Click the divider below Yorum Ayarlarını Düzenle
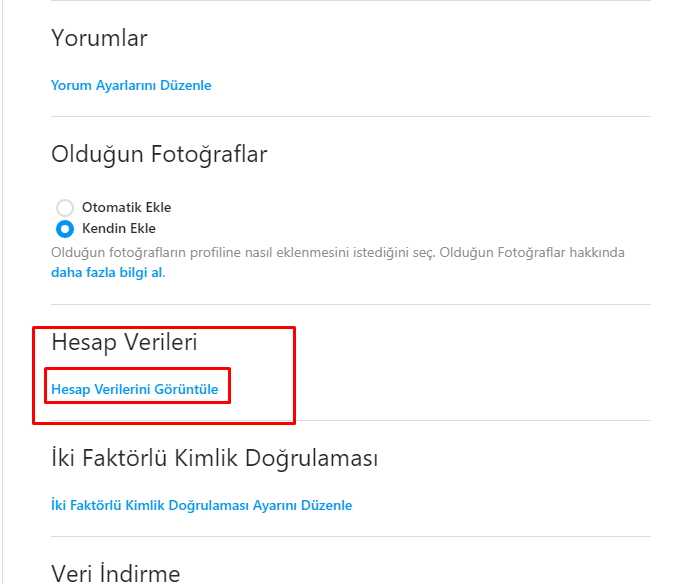676x584 pixels. (350, 116)
